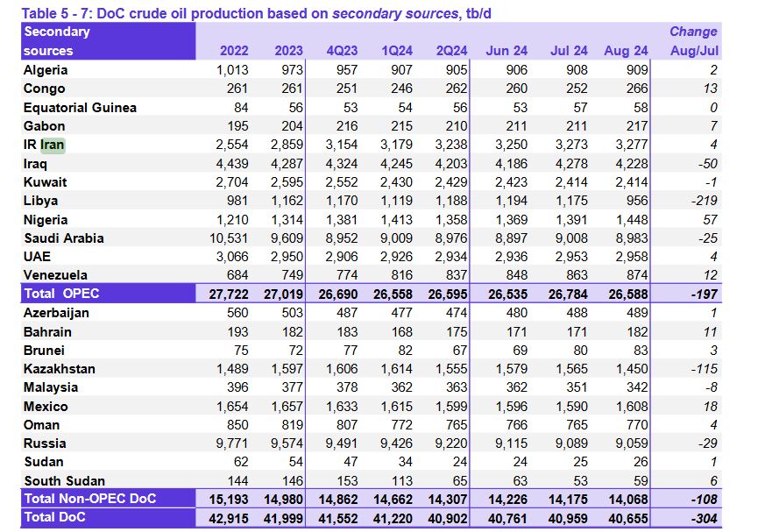Select the 'Equatorial Guinea' row label

click(80, 107)
